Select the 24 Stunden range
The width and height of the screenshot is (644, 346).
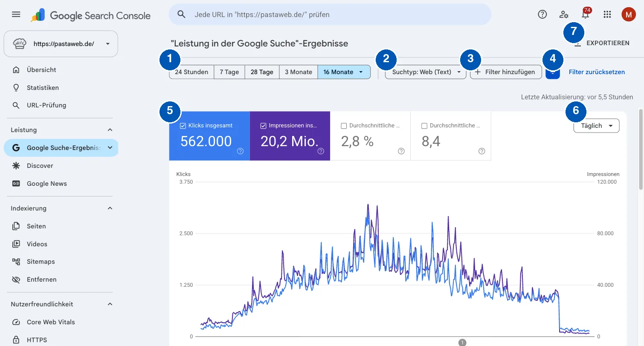(191, 72)
